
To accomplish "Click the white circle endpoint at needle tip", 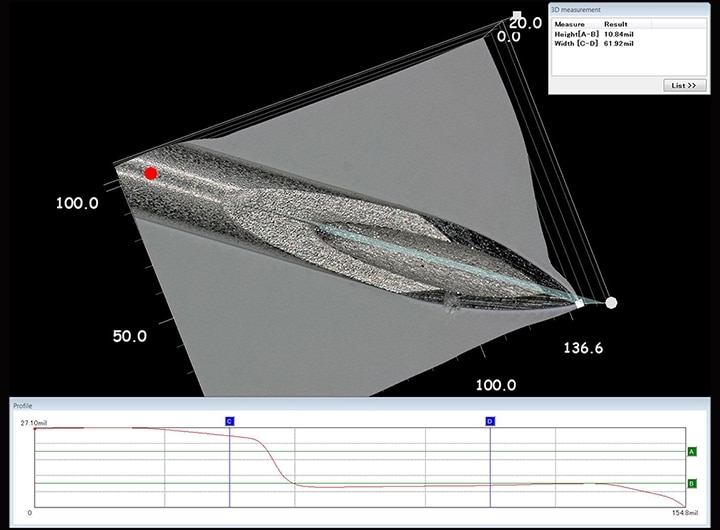I will tap(611, 302).
